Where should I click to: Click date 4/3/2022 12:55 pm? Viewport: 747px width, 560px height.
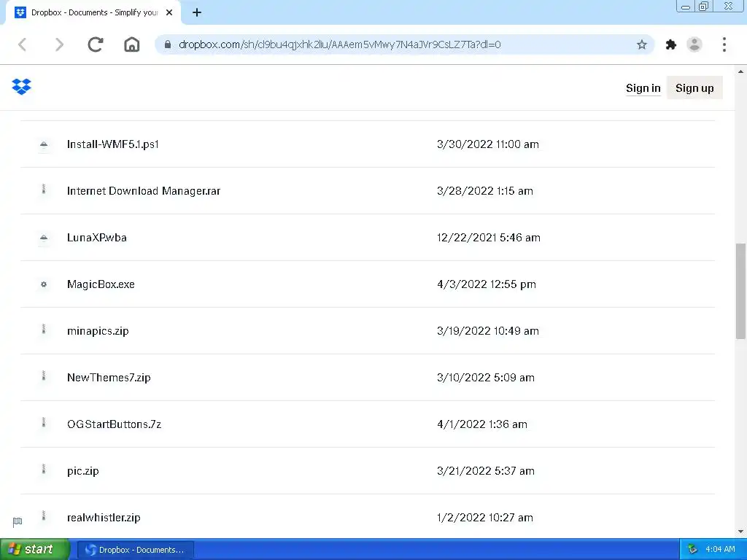(x=487, y=284)
